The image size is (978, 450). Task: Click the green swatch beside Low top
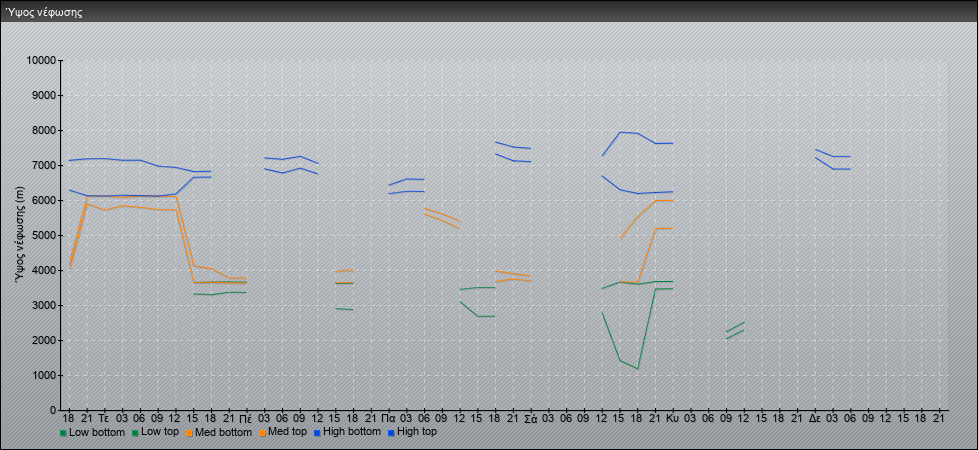135,433
